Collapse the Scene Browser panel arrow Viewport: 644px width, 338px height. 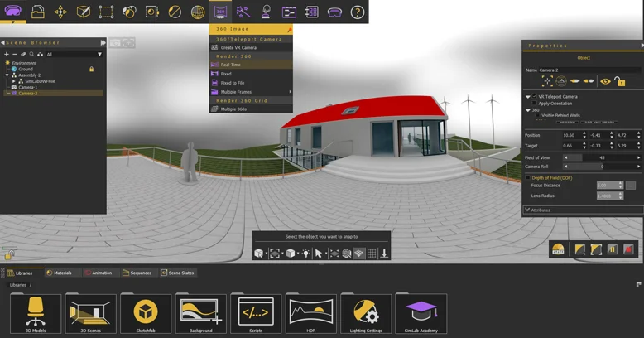point(2,42)
